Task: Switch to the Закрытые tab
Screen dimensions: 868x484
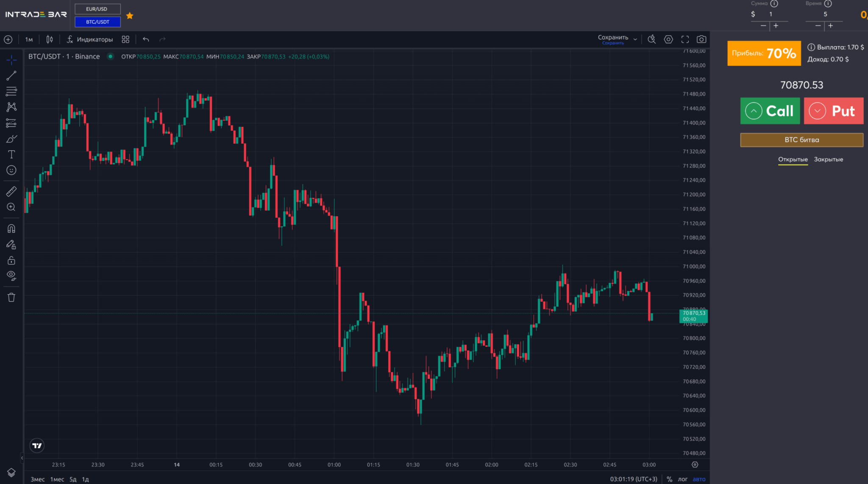Action: point(828,159)
